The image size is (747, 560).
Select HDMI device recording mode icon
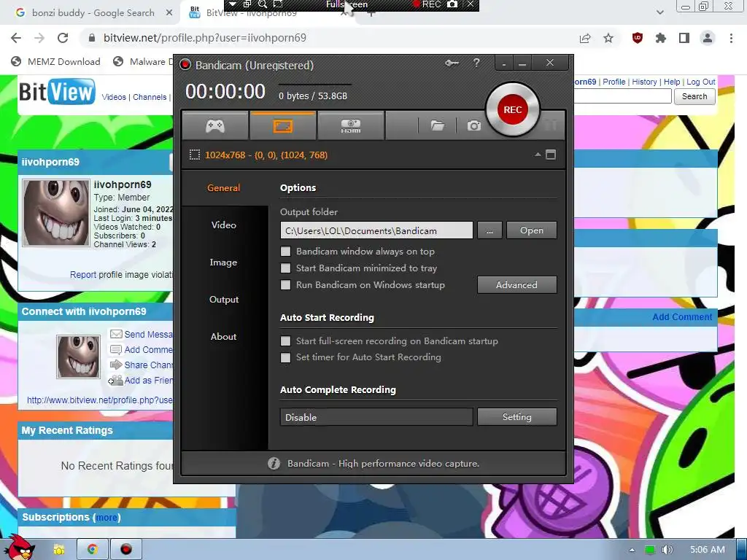point(351,125)
